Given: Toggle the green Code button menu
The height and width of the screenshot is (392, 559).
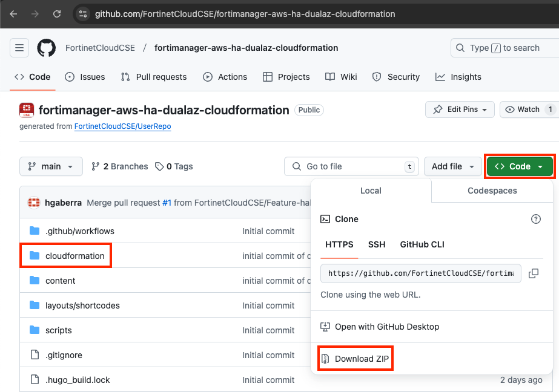Looking at the screenshot, I should (x=520, y=166).
